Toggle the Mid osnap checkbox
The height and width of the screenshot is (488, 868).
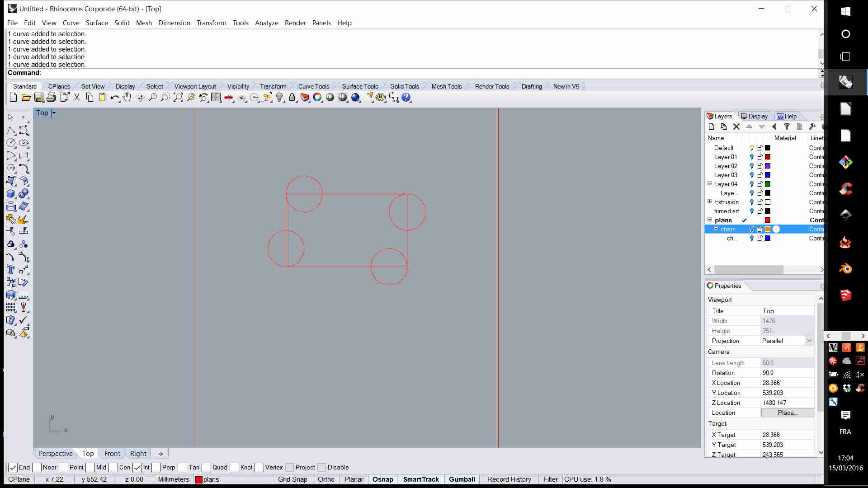coord(90,468)
